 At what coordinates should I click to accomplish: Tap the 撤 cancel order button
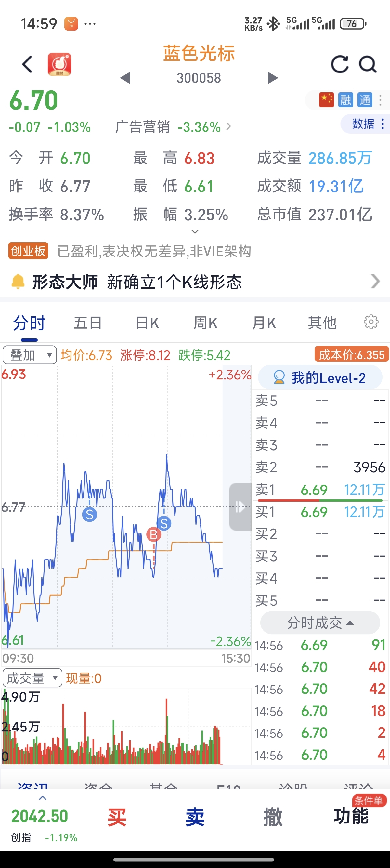point(273,817)
